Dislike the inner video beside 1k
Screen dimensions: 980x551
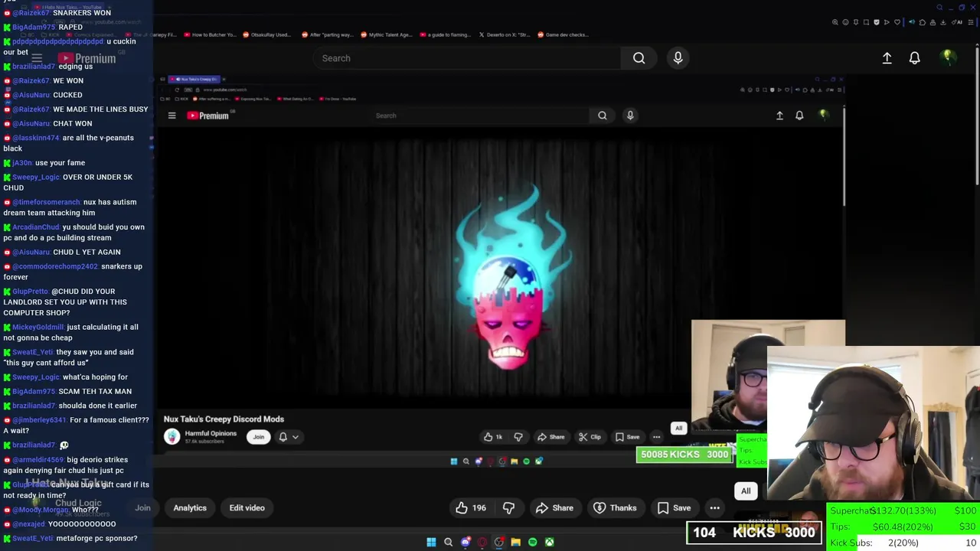(518, 437)
